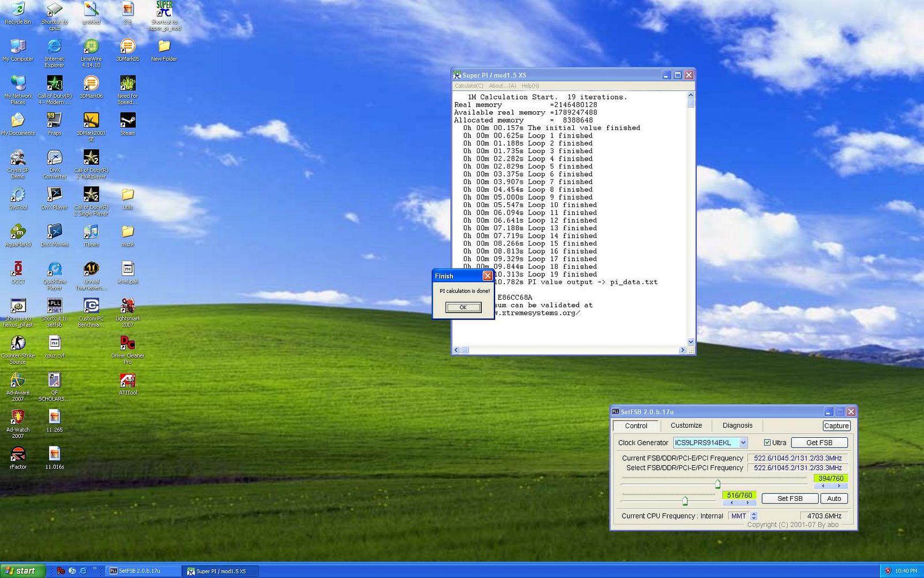
Task: Switch to the Control tab in SetFSB
Action: pos(636,426)
